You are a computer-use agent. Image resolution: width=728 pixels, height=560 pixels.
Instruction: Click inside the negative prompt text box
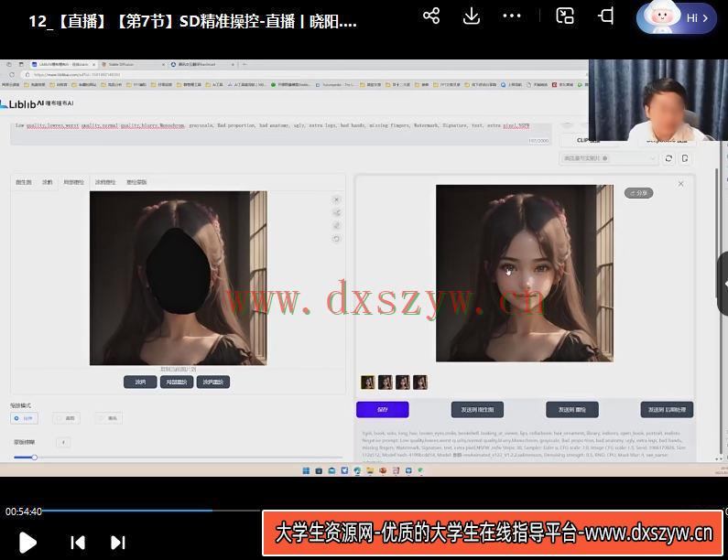point(280,134)
